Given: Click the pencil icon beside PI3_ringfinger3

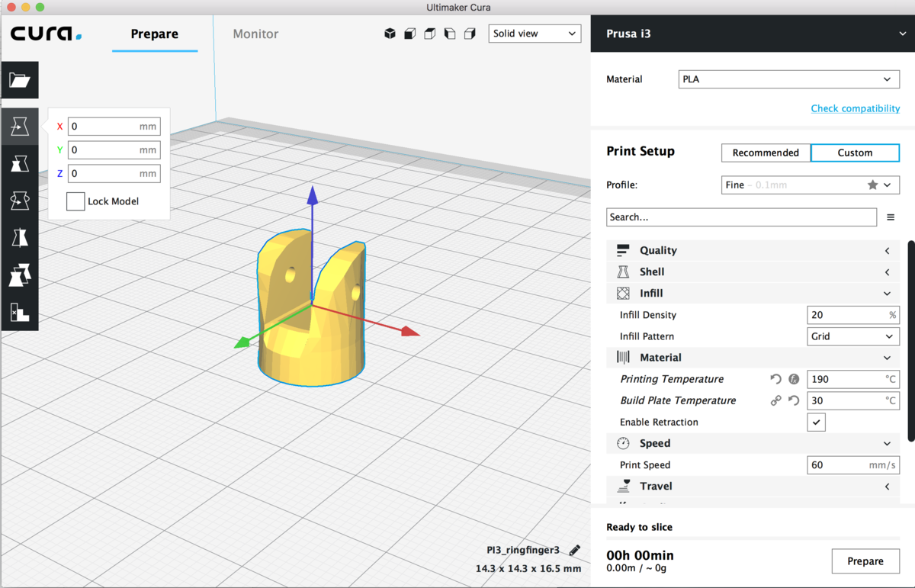Looking at the screenshot, I should 575,550.
